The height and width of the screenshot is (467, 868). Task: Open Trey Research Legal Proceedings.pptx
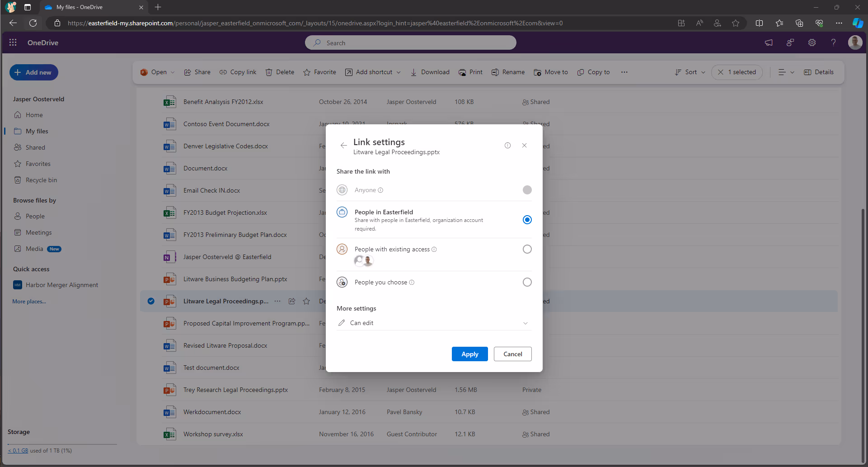[235, 390]
